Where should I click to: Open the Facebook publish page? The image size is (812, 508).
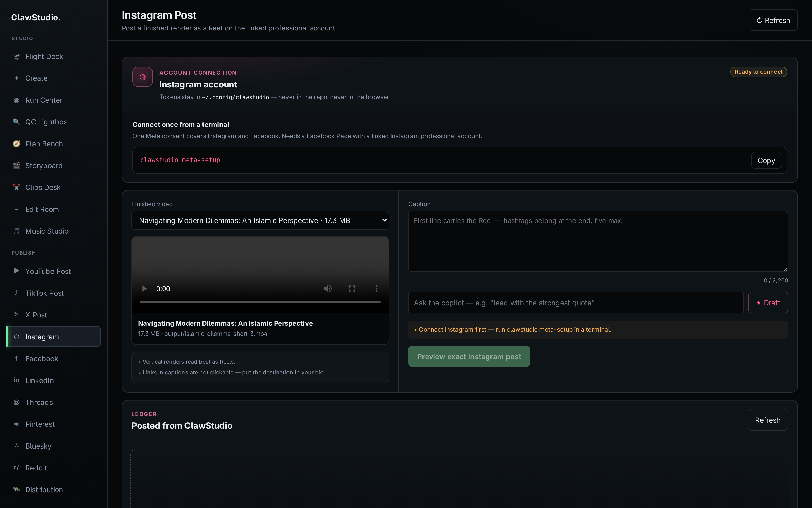(x=54, y=358)
